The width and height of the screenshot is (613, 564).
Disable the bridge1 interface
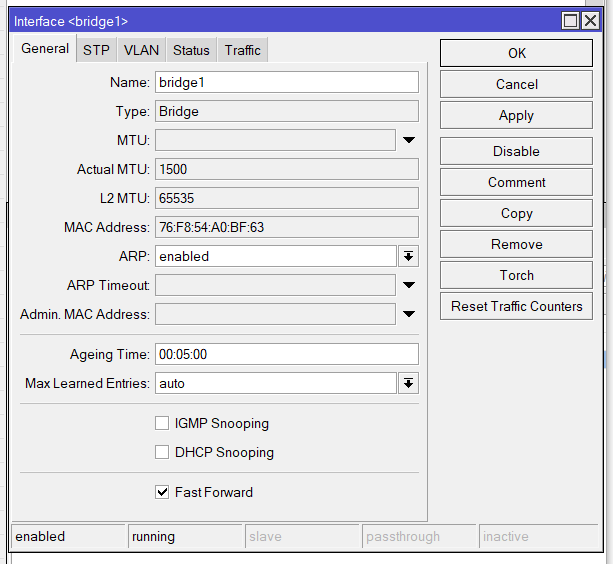(x=516, y=151)
